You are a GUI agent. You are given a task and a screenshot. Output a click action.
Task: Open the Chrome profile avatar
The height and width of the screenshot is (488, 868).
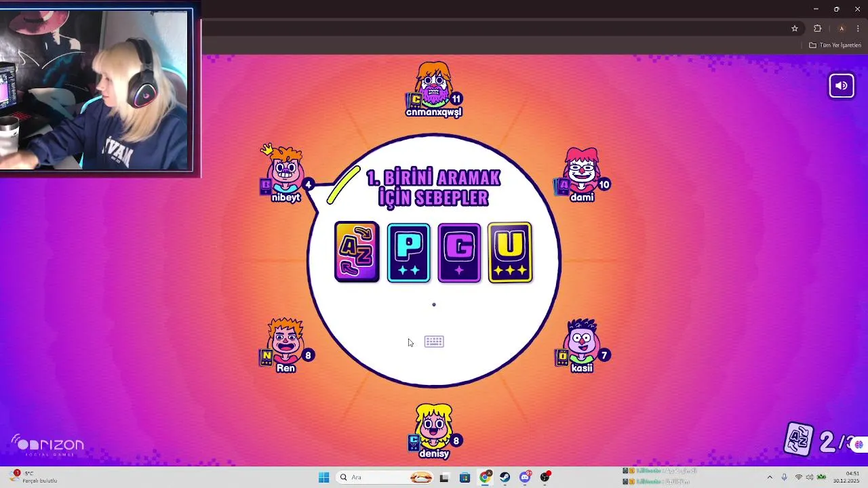click(842, 28)
